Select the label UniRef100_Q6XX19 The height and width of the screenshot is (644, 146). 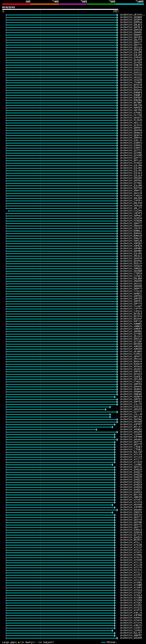click(x=131, y=47)
